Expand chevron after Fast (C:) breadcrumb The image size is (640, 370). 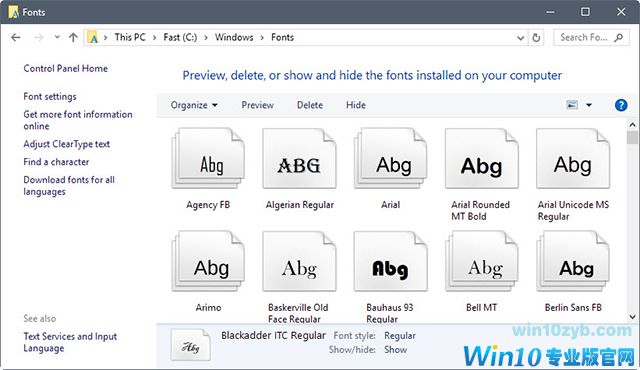[206, 38]
